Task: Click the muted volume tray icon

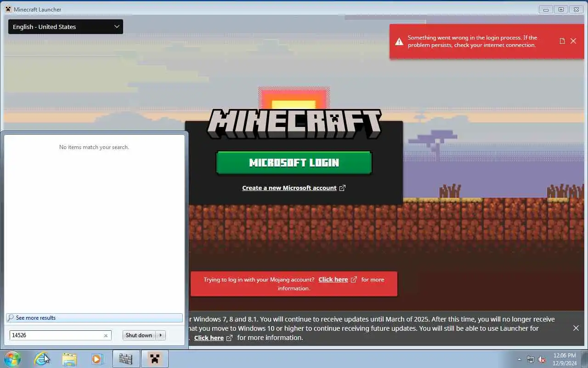Action: tap(542, 359)
